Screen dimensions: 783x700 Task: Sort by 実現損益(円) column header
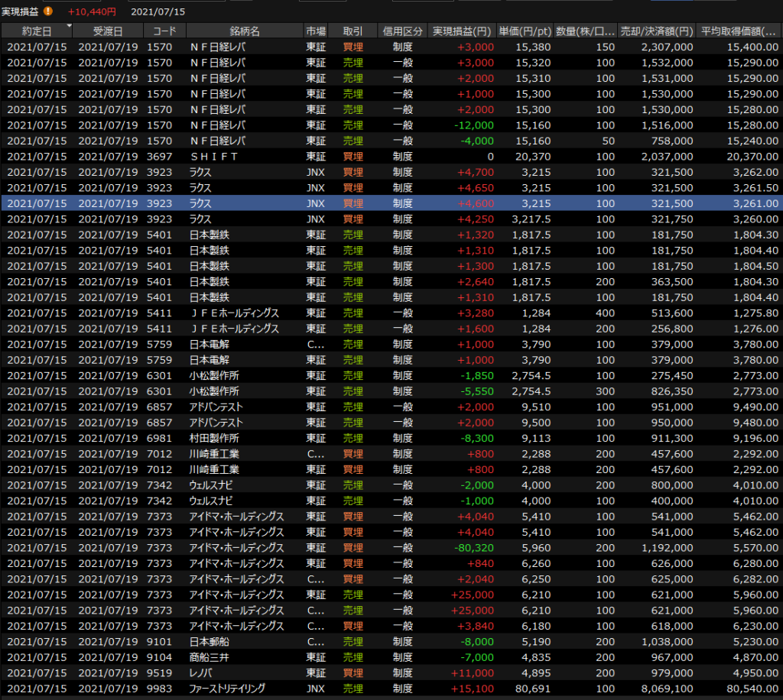tap(462, 31)
